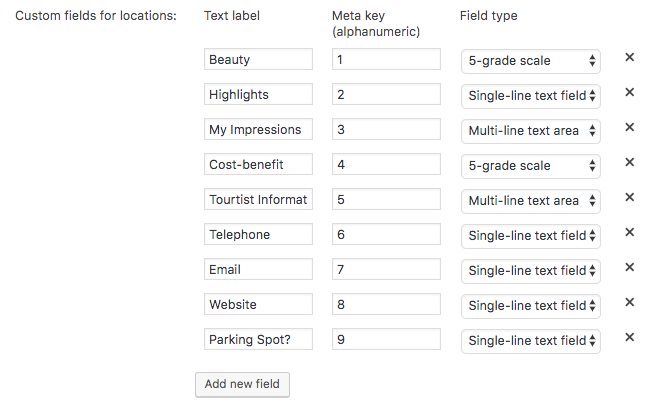The width and height of the screenshot is (671, 419).
Task: Delete the Highlights custom field row
Action: pyautogui.click(x=630, y=93)
